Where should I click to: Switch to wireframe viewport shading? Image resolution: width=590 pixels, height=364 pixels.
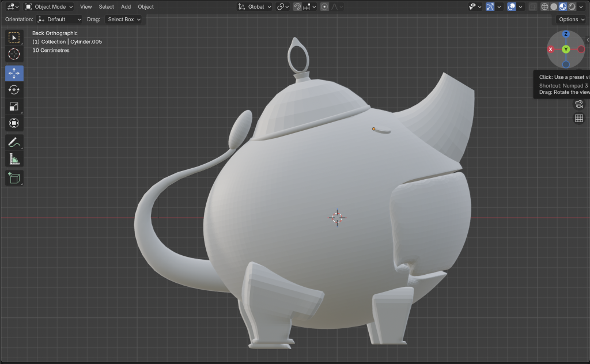point(545,7)
